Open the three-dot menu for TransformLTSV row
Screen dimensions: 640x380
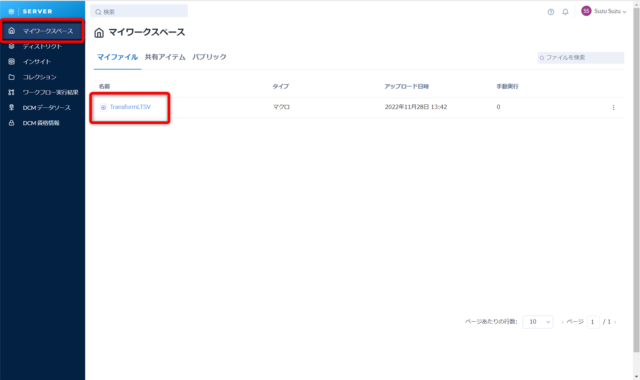click(x=613, y=107)
